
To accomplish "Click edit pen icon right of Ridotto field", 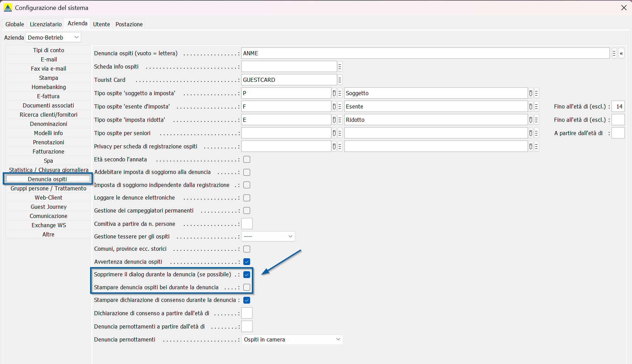I will coord(531,120).
